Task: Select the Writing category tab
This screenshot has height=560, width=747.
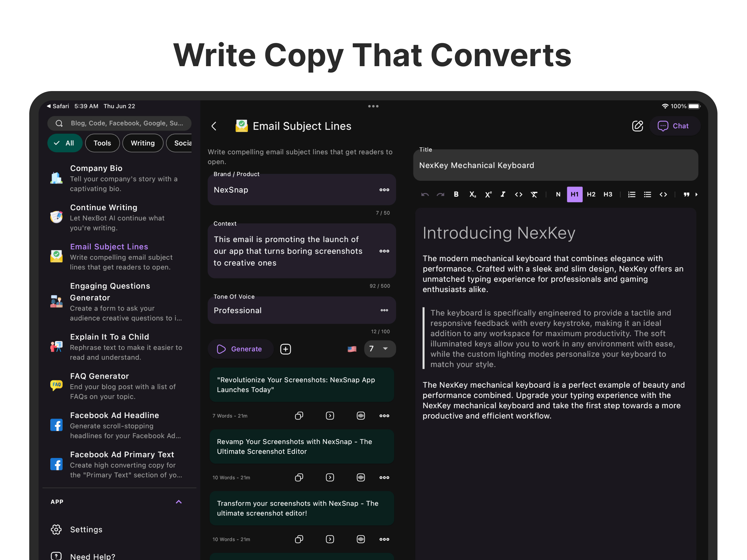Action: pos(142,143)
